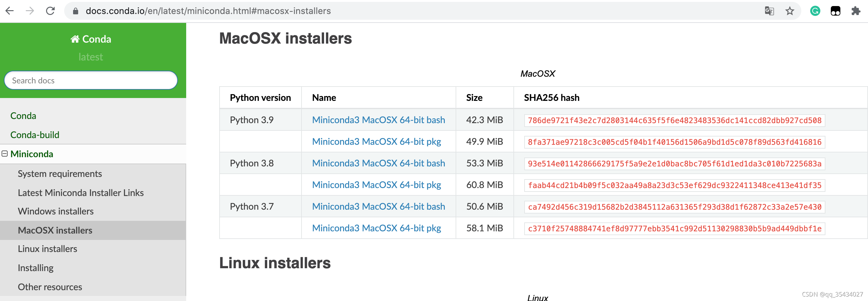Open the Extensions puzzle icon
Image resolution: width=868 pixels, height=301 pixels.
856,11
